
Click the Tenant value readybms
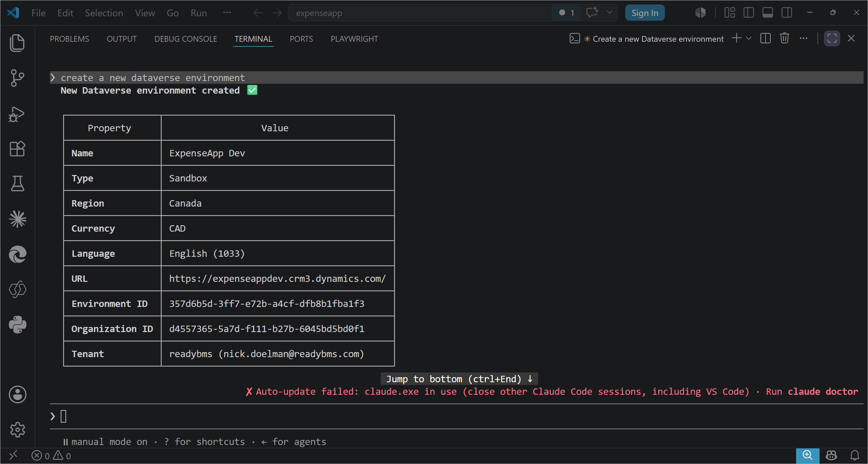(267, 354)
